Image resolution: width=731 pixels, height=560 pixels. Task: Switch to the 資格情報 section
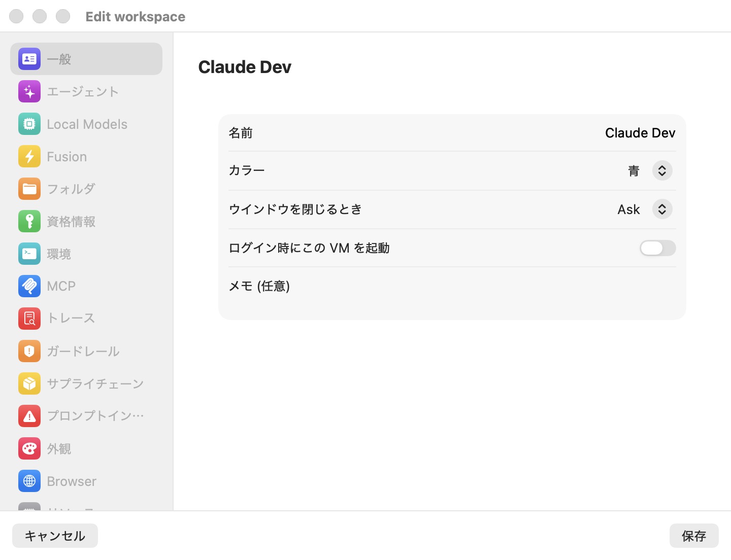coord(86,222)
